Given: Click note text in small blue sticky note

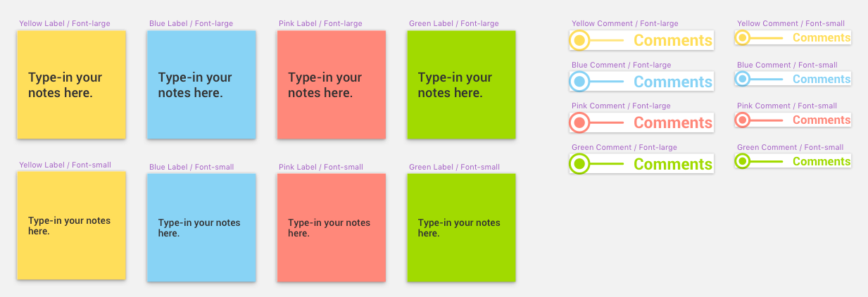Looking at the screenshot, I should (199, 227).
